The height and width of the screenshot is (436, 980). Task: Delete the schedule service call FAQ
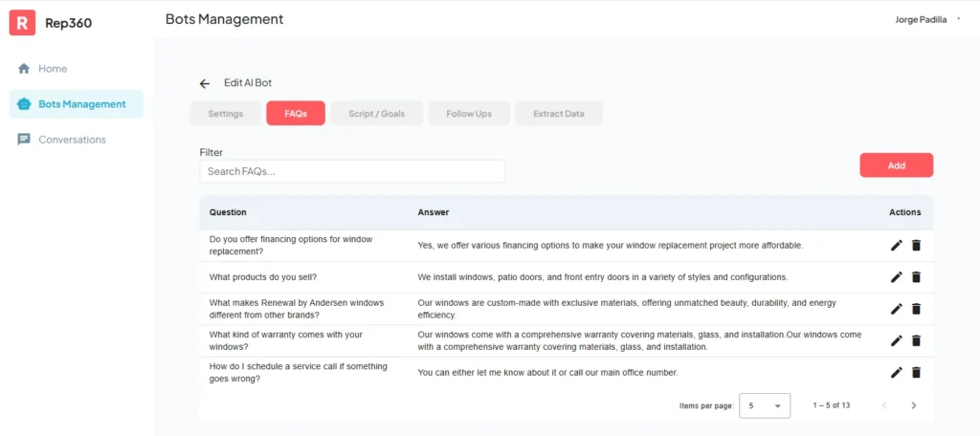[916, 372]
